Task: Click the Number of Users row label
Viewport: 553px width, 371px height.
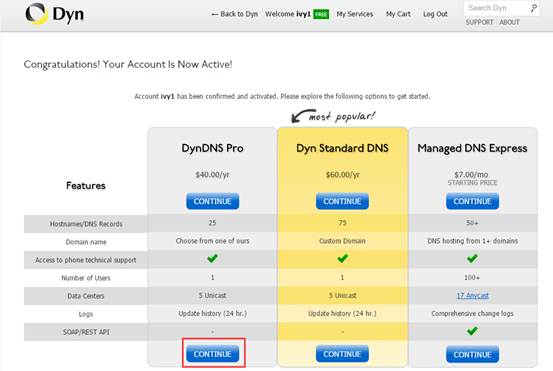Action: [x=86, y=278]
